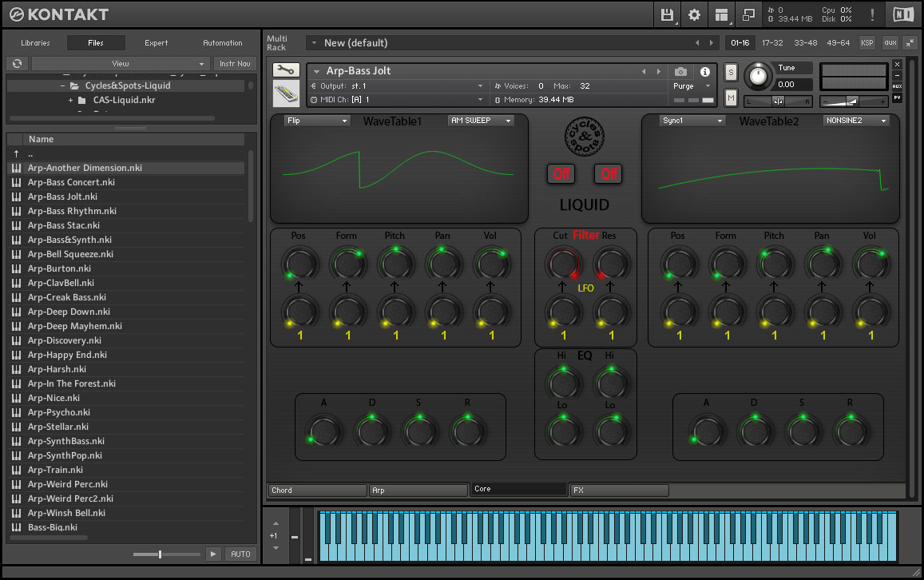Open the Flip dropdown in WaveTable1
The height and width of the screenshot is (580, 924).
coord(317,121)
